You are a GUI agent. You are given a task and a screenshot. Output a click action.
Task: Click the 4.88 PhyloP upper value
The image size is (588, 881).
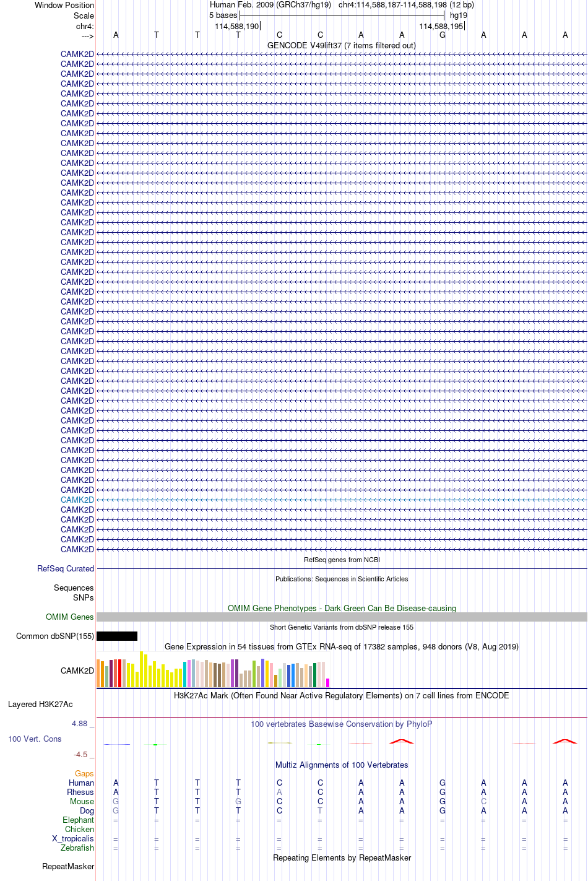pyautogui.click(x=83, y=724)
